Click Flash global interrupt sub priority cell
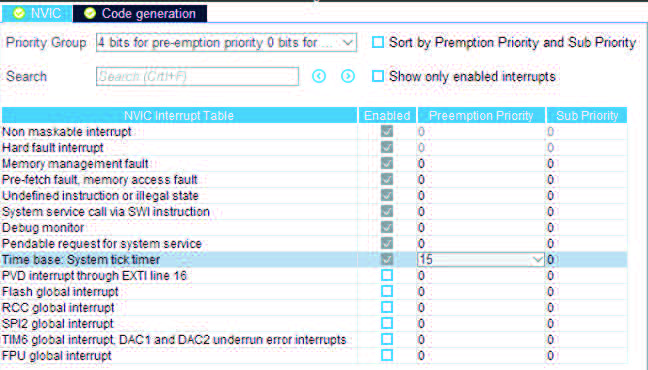Image resolution: width=648 pixels, height=370 pixels. coord(586,291)
